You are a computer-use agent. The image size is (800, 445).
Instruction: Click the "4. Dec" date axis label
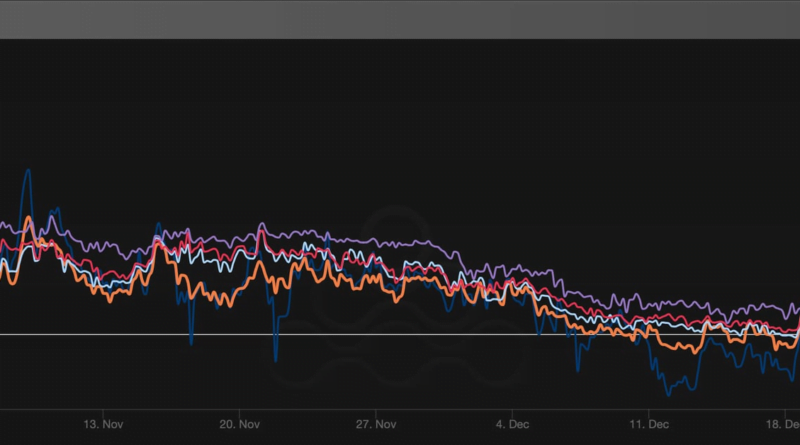point(512,424)
